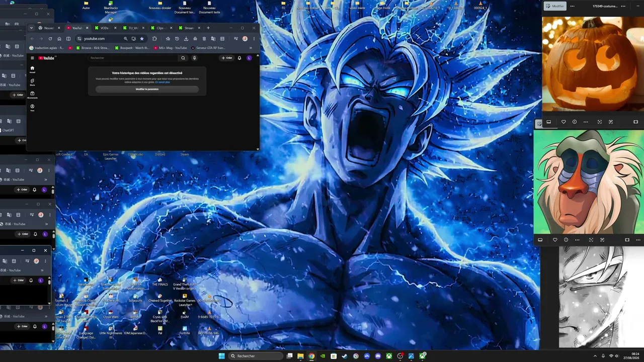
Task: Open Chrome tab search dropdown arrow
Action: [31, 28]
